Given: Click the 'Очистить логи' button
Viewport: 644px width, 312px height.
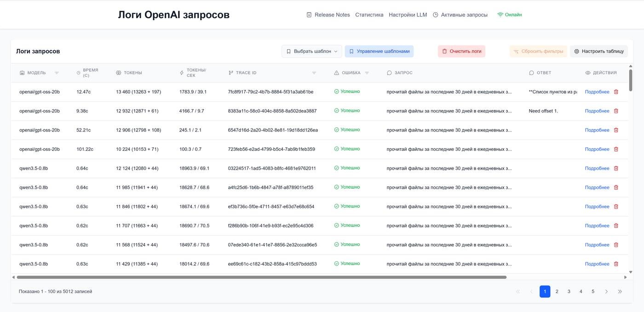Looking at the screenshot, I should click(461, 51).
